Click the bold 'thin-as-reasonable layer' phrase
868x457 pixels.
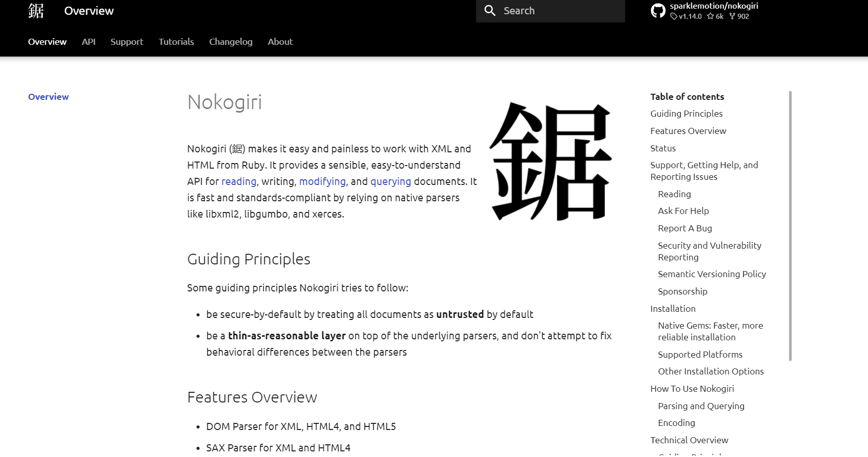coord(287,336)
